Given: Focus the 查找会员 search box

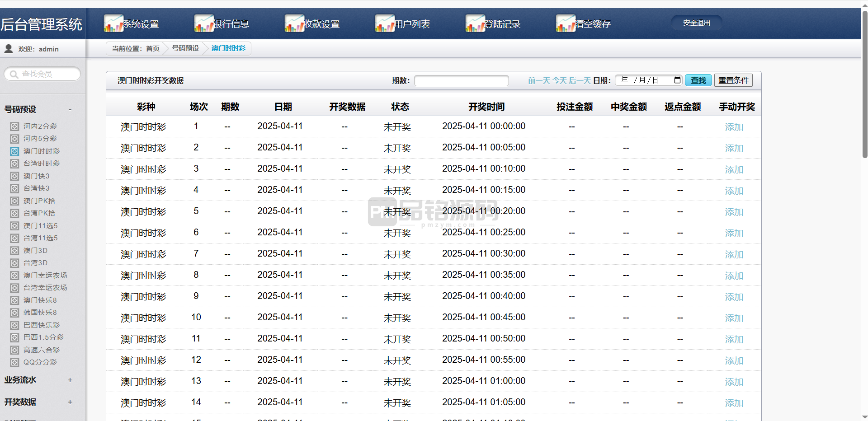Looking at the screenshot, I should click(x=42, y=74).
